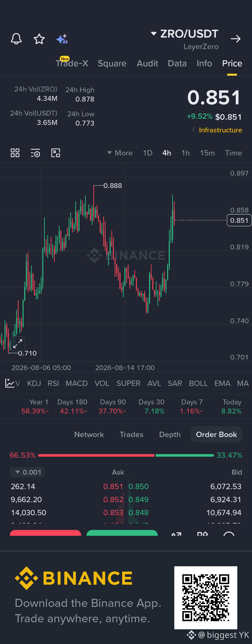
Task: Open the 0.001 price precision dropdown
Action: 27,472
